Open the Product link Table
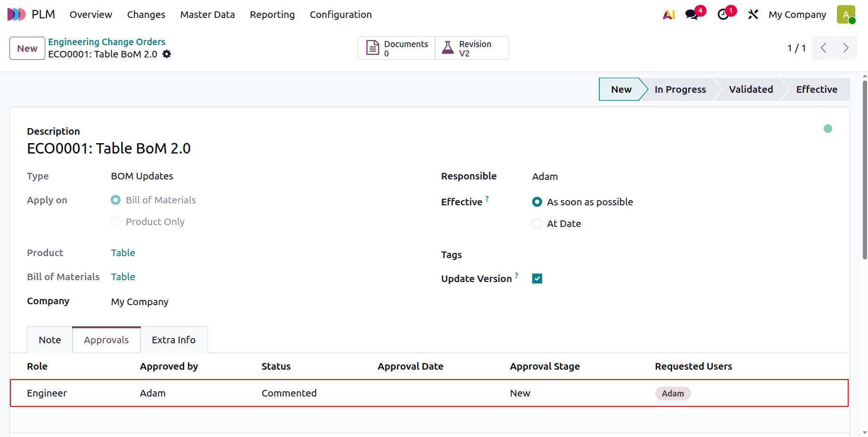The image size is (868, 437). click(x=123, y=253)
